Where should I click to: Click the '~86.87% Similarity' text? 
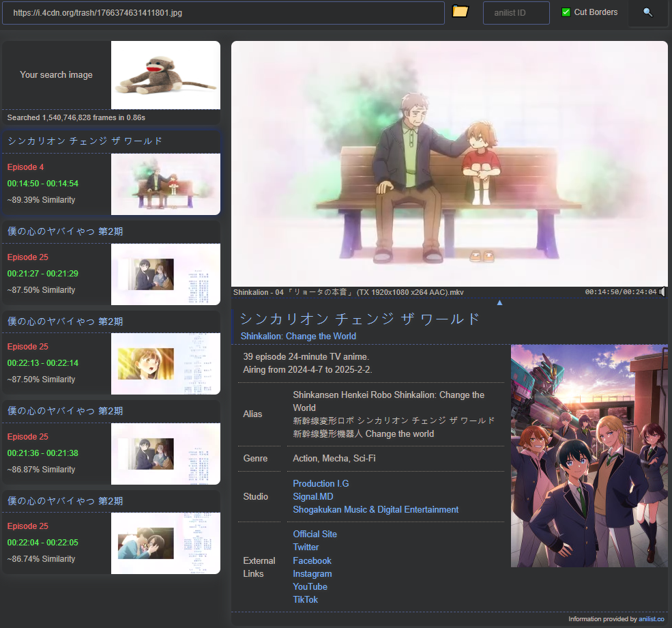41,470
